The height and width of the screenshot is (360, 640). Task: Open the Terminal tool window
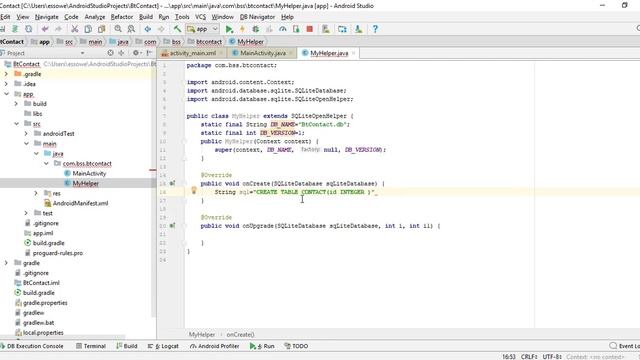tap(91, 346)
